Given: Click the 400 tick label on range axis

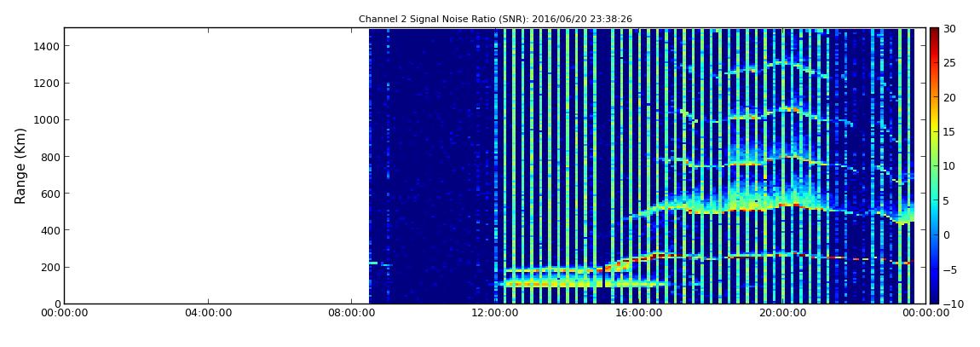Looking at the screenshot, I should click(x=50, y=231).
